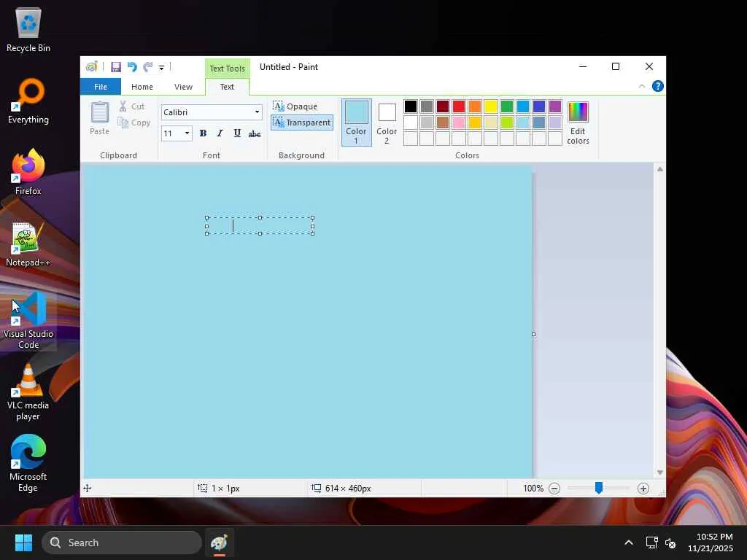
Task: Toggle Underline formatting
Action: 237,133
